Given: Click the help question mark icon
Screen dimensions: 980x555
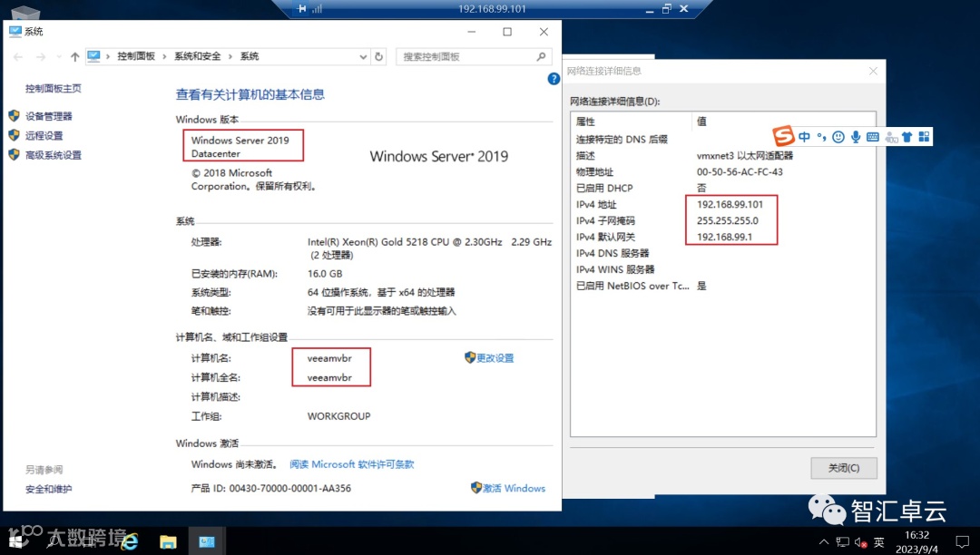Looking at the screenshot, I should (554, 79).
